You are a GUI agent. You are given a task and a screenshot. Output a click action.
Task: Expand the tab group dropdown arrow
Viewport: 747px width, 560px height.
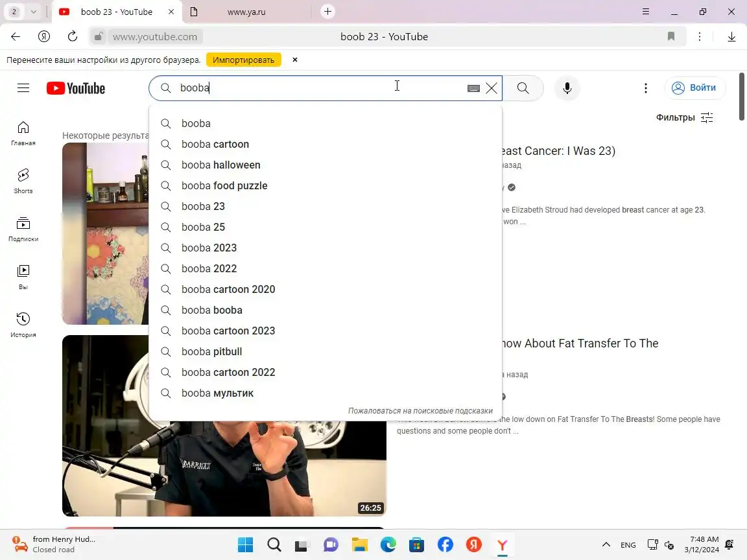click(x=33, y=12)
